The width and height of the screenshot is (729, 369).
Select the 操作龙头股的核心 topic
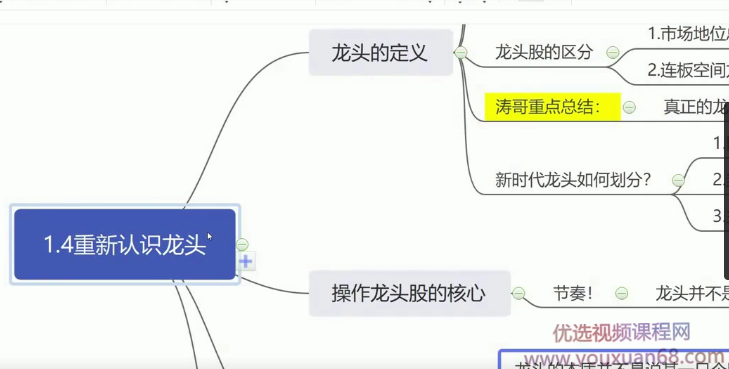[x=410, y=293]
